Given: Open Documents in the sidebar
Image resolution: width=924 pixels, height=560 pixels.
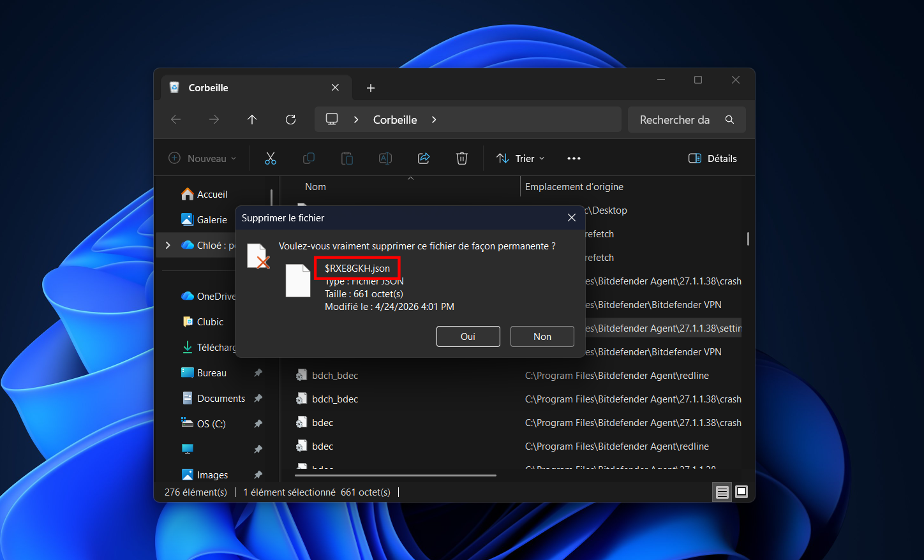Looking at the screenshot, I should pos(213,398).
